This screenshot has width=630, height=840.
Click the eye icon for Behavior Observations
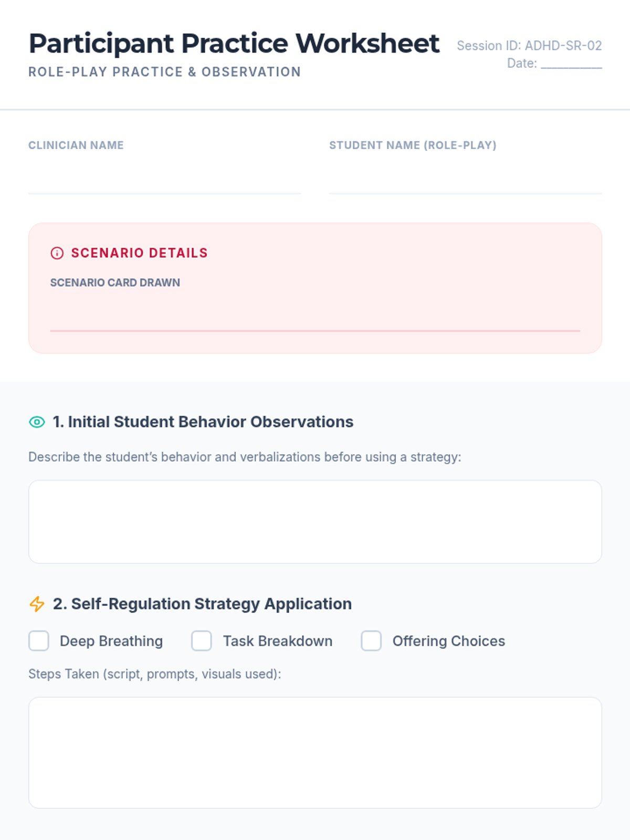coord(37,422)
